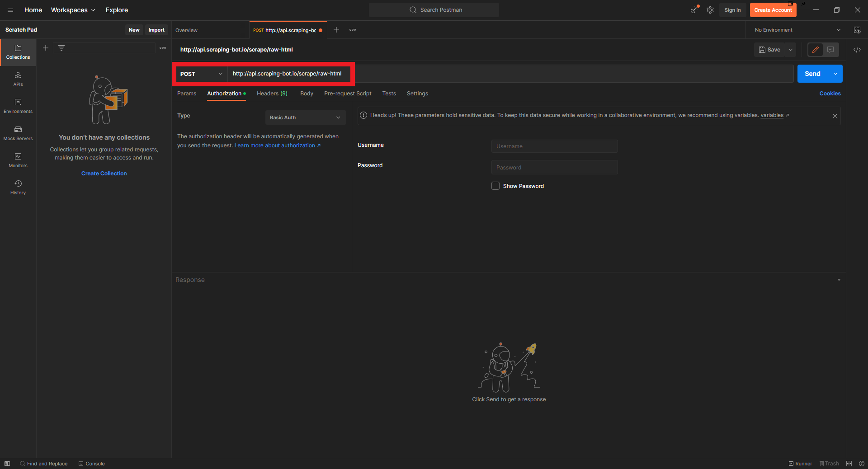Click the filter icon in collections search
Screen dimensions: 868x469
pos(61,48)
